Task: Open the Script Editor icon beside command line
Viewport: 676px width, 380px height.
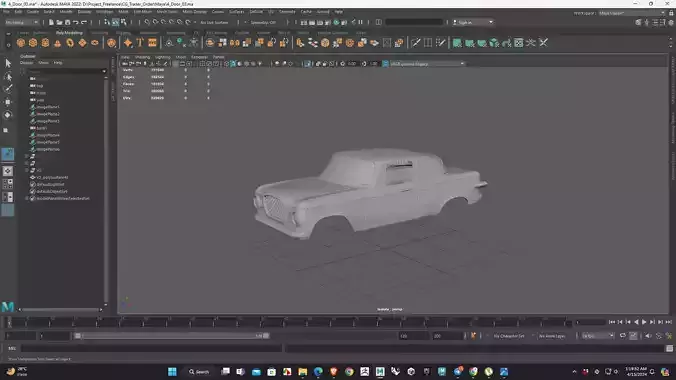Action: tap(669, 349)
